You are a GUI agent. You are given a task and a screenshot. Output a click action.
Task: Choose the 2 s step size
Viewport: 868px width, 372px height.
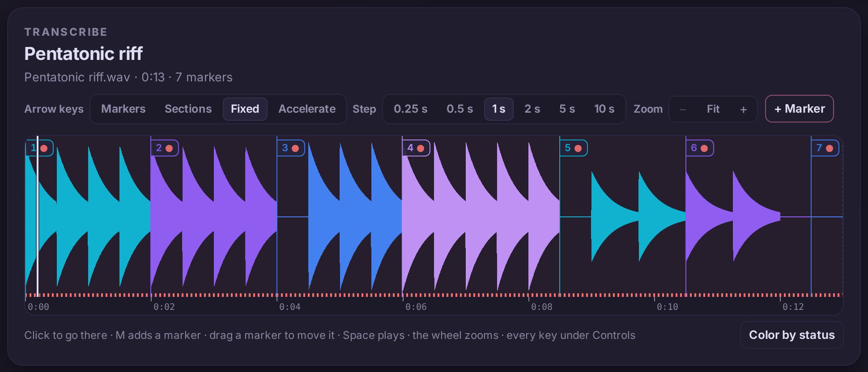click(x=532, y=109)
